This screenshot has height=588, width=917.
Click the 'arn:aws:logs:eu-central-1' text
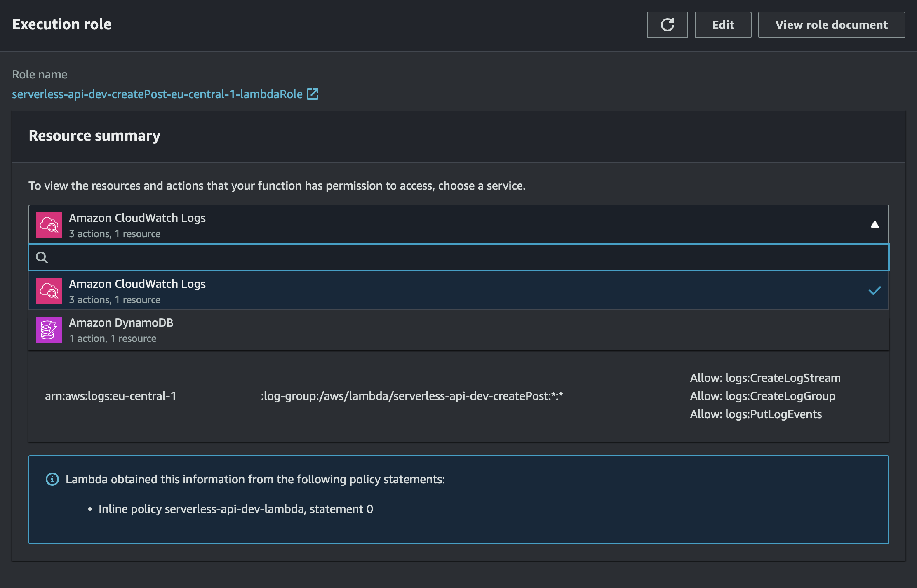click(x=111, y=396)
